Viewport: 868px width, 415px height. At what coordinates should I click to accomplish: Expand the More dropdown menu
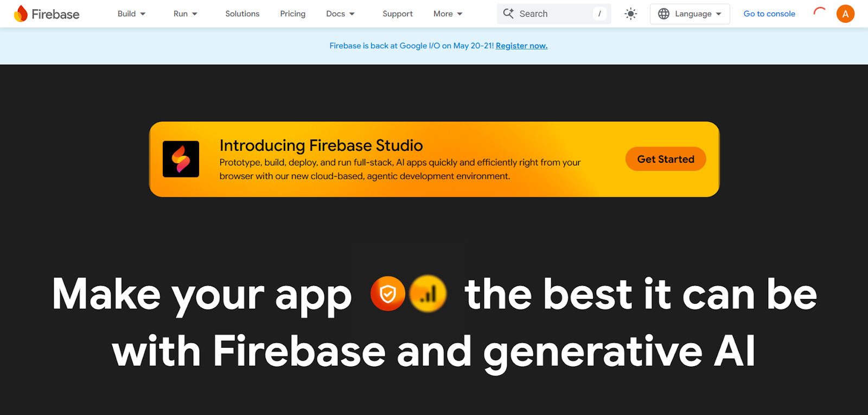448,14
